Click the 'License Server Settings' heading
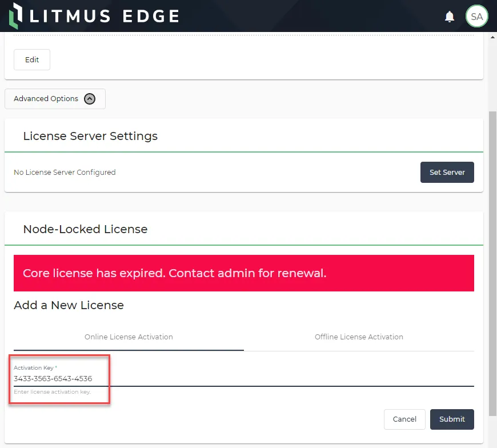The height and width of the screenshot is (448, 497). click(x=90, y=136)
